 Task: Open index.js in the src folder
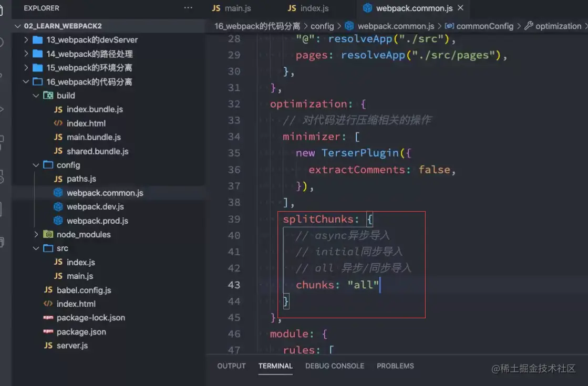(x=80, y=262)
